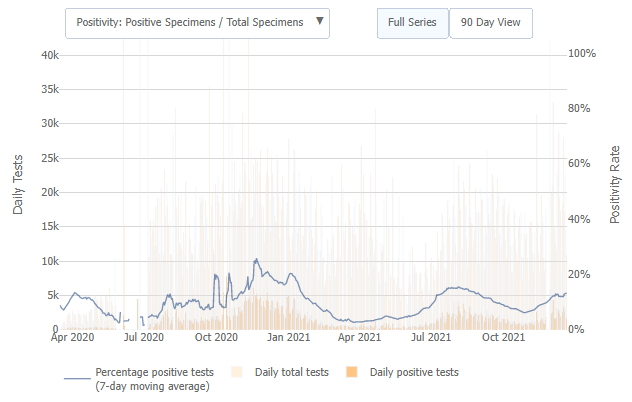Image resolution: width=632 pixels, height=402 pixels.
Task: Click the Apr 2020 x-axis label
Action: [72, 338]
